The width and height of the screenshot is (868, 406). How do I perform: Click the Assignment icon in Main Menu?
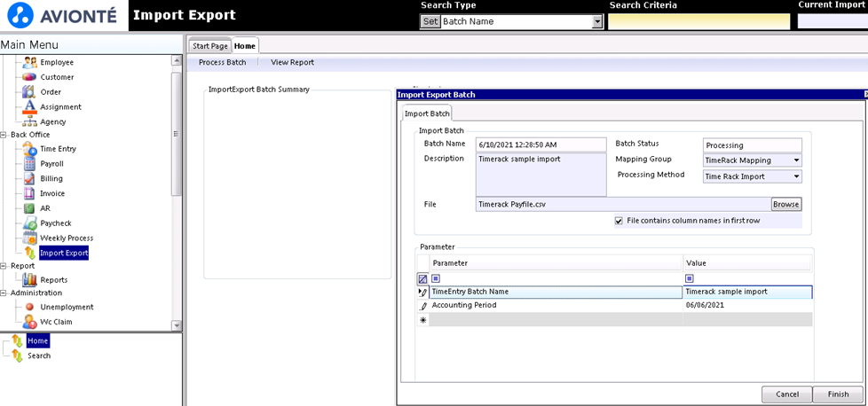[x=30, y=106]
